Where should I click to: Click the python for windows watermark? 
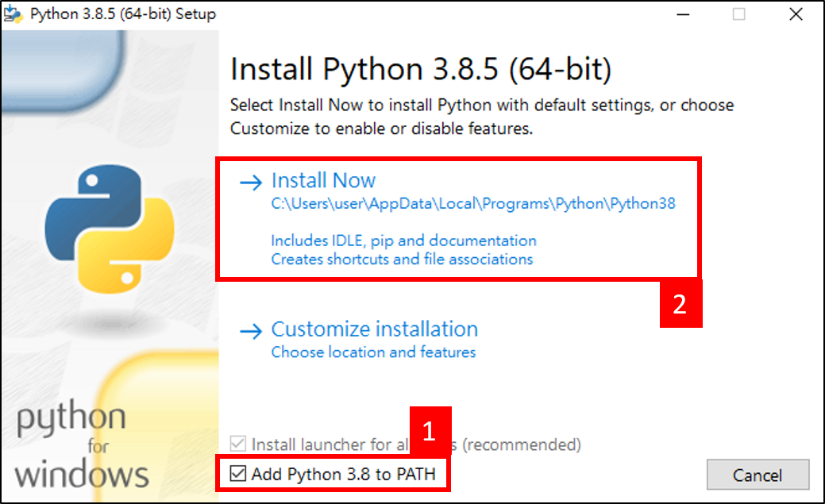click(79, 444)
